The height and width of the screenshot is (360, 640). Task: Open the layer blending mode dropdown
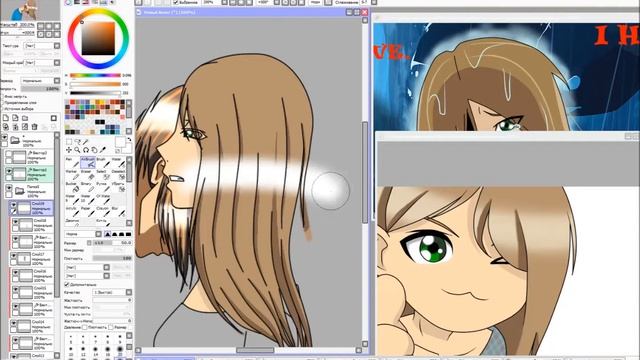[40, 80]
